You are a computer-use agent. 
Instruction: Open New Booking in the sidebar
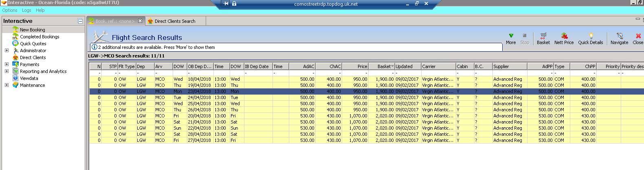32,30
